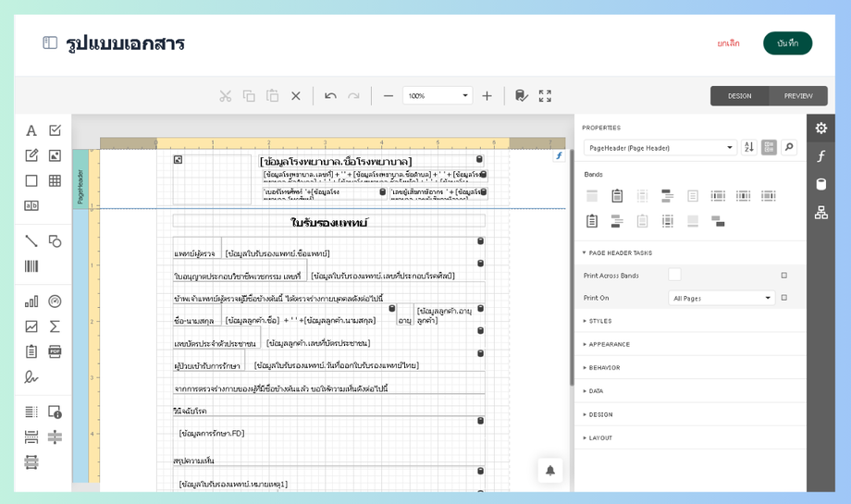Click the Undo arrow in toolbar
851x504 pixels.
coord(330,96)
